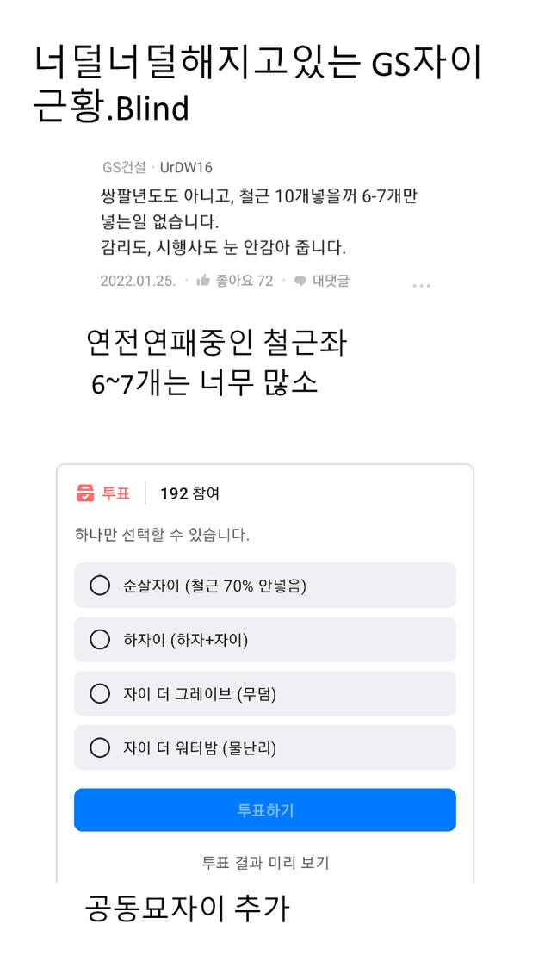Click the 192 참여 participant count
This screenshot has height=980, width=551.
pyautogui.click(x=189, y=493)
